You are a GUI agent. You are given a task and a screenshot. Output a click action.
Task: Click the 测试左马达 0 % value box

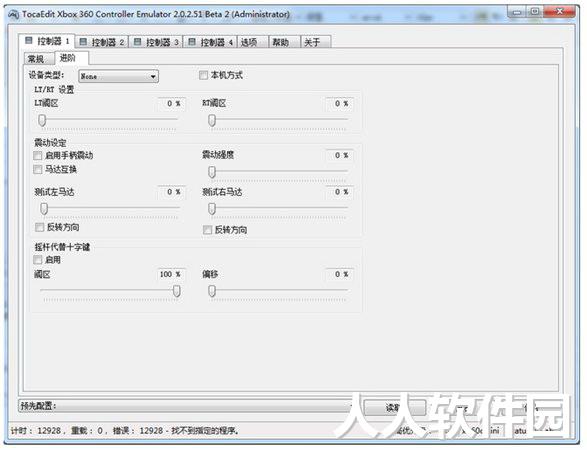click(171, 192)
